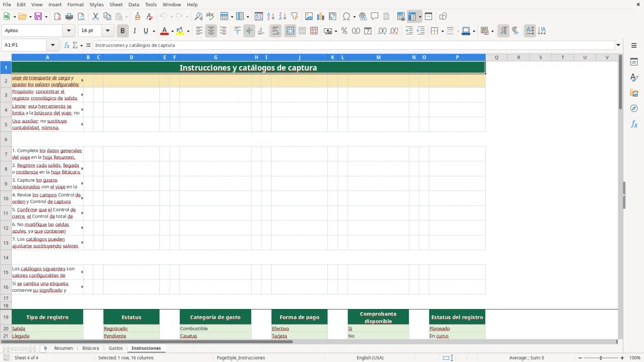Toggle Center Vertically alignment
Screen dimensions: 644x362
(249, 31)
